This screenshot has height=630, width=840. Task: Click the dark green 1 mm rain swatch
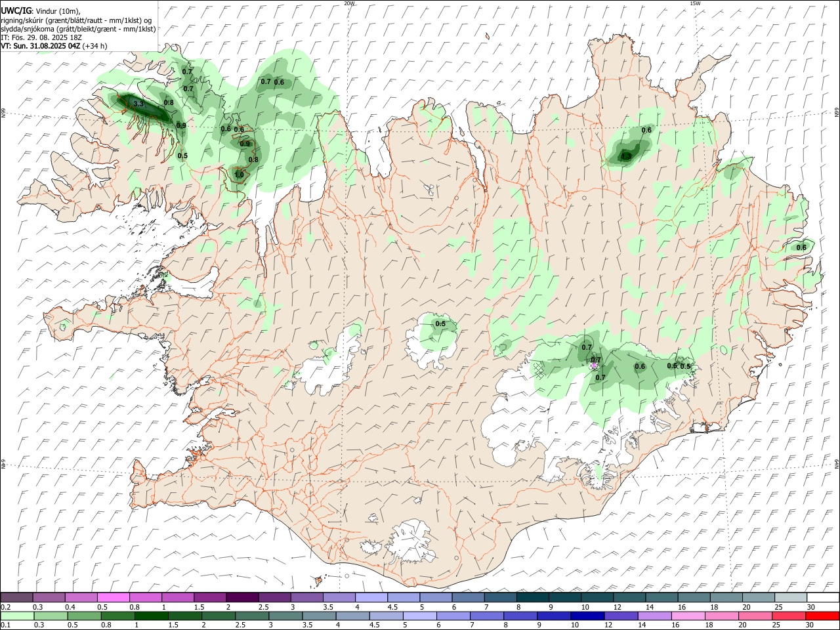coord(151,616)
